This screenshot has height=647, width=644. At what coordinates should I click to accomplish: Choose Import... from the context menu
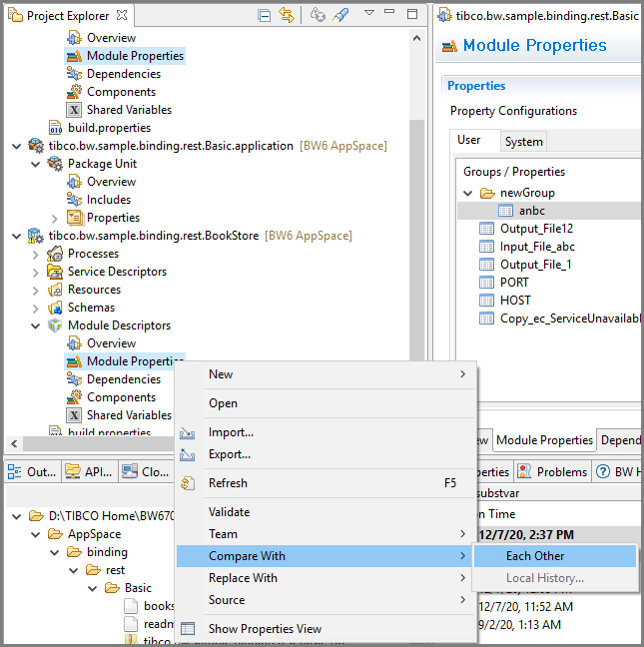[325, 432]
